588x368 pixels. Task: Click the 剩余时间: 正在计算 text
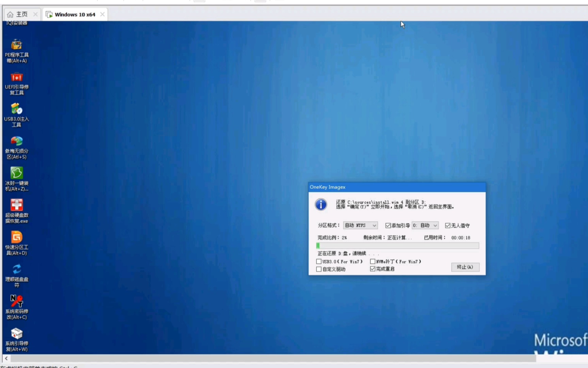(388, 237)
